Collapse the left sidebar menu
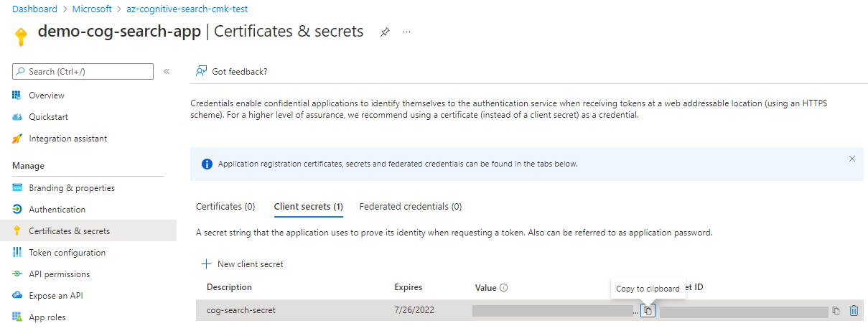 click(x=167, y=71)
